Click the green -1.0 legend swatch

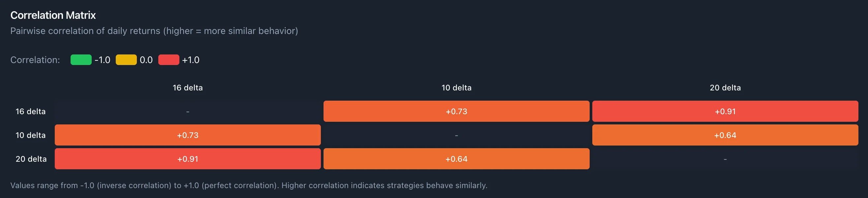[x=81, y=60]
